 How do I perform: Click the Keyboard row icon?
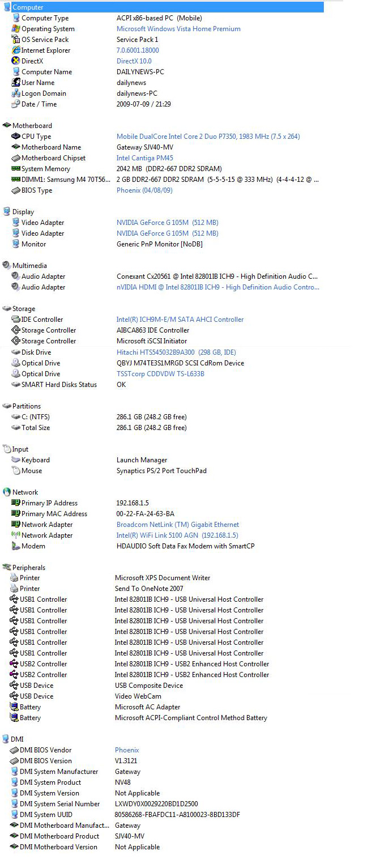point(16,460)
